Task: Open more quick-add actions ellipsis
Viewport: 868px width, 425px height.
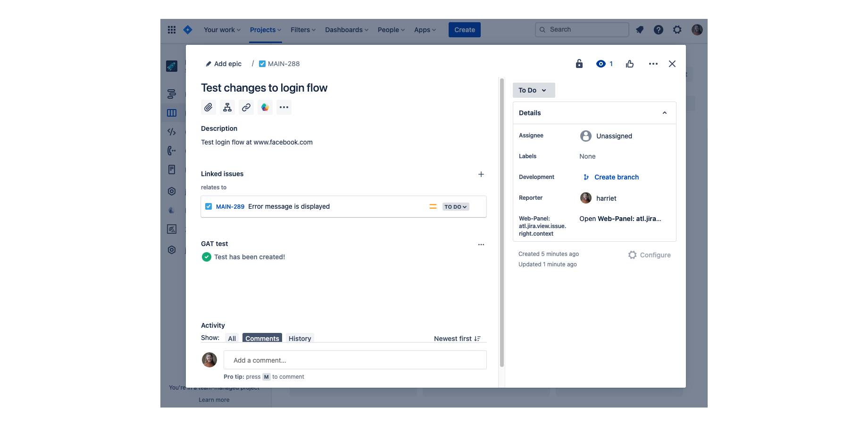Action: [x=284, y=107]
